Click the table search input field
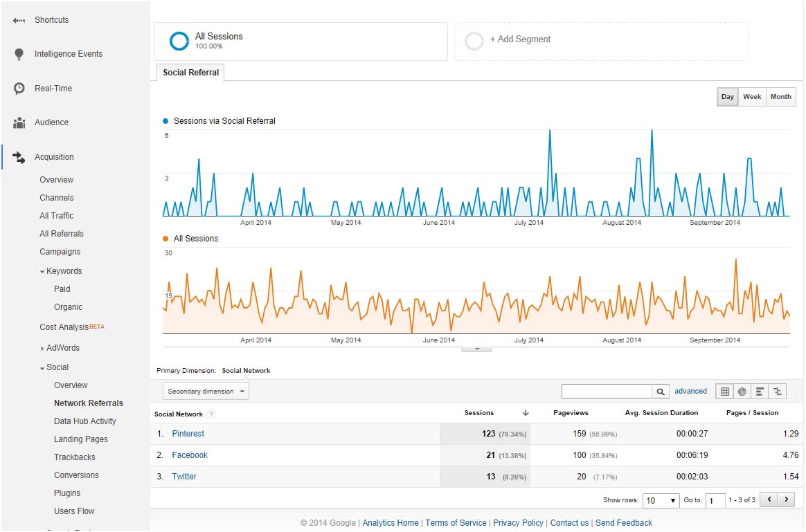806x532 pixels. (x=607, y=392)
